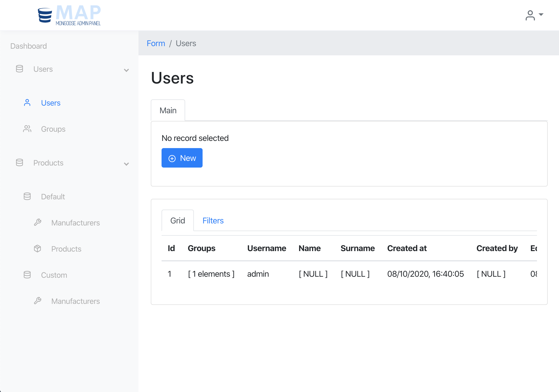Follow the Form breadcrumb link
This screenshot has height=392, width=559.
click(156, 43)
